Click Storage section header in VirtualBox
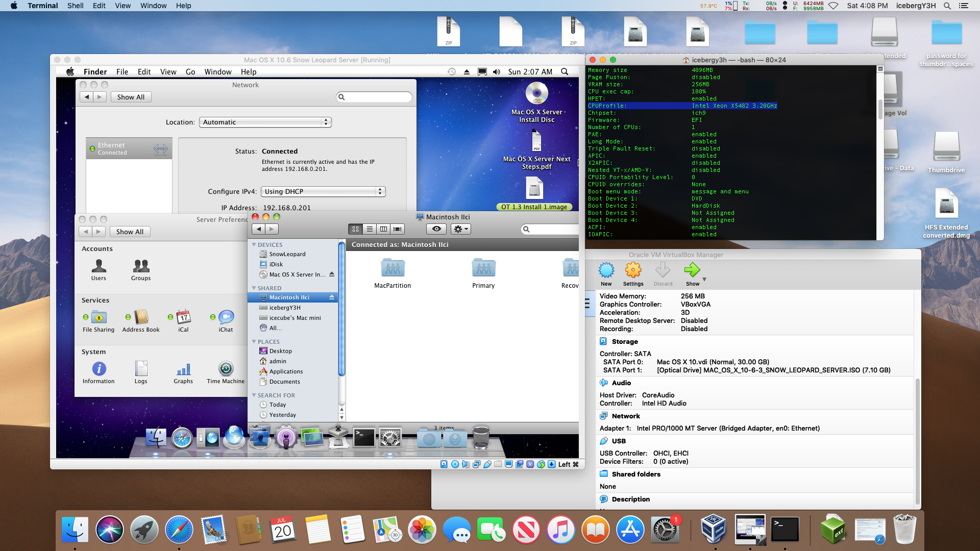 pyautogui.click(x=625, y=342)
